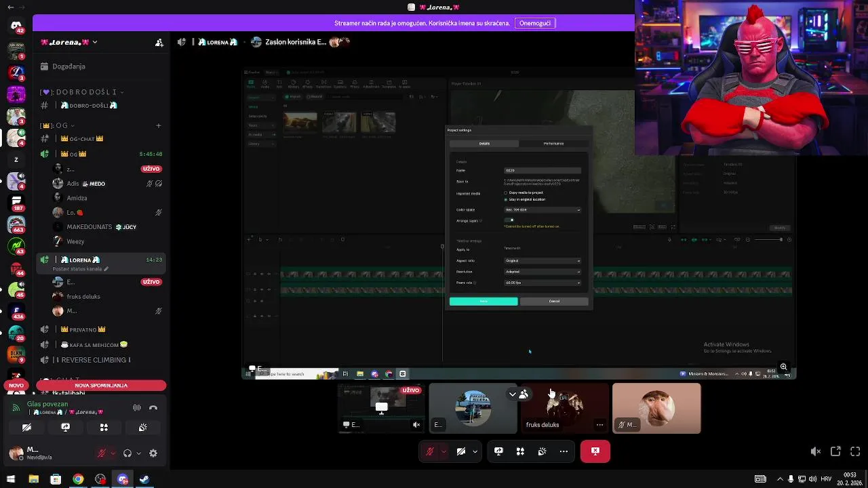Open the Invite people icon beside the server name
This screenshot has width=868, height=488.
coord(159,42)
